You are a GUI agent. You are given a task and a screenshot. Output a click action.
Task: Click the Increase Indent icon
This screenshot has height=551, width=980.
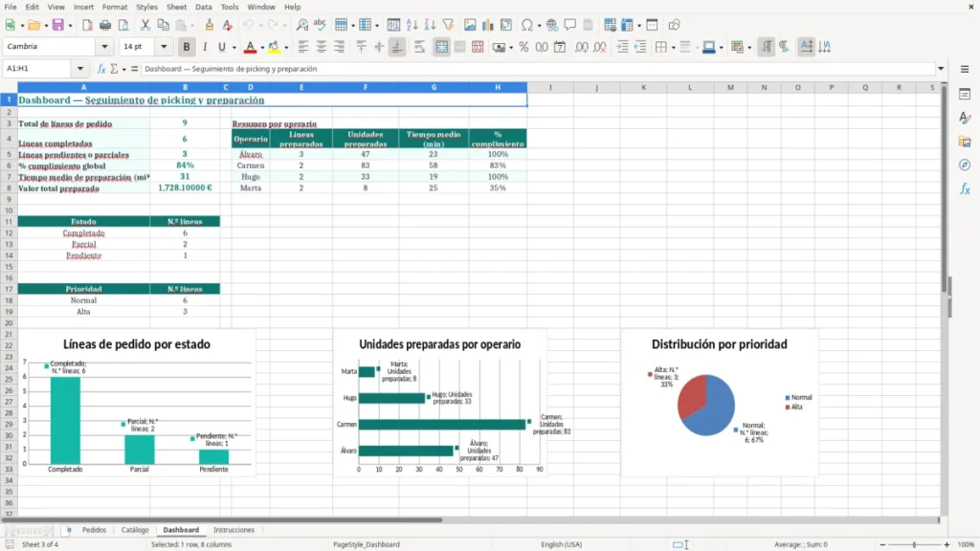622,47
